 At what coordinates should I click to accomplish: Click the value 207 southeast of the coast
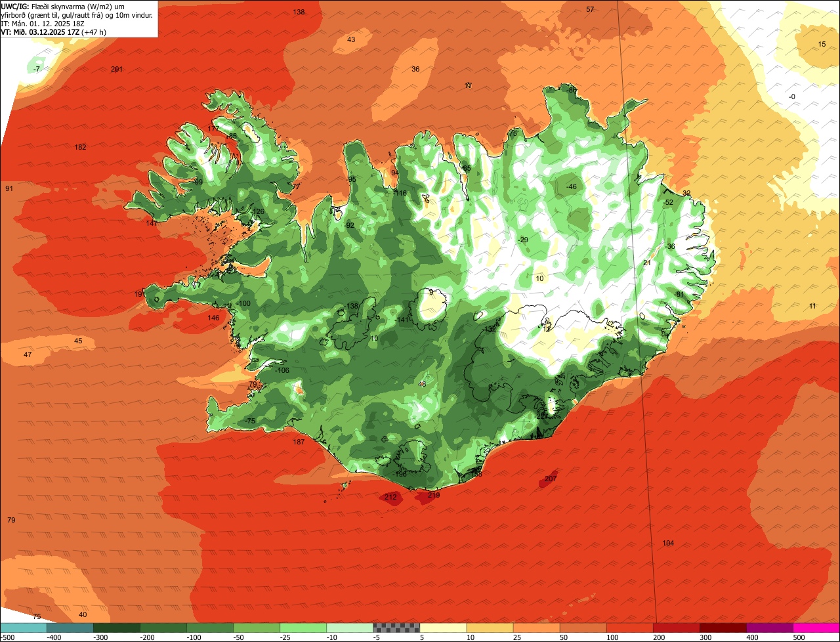(x=551, y=479)
